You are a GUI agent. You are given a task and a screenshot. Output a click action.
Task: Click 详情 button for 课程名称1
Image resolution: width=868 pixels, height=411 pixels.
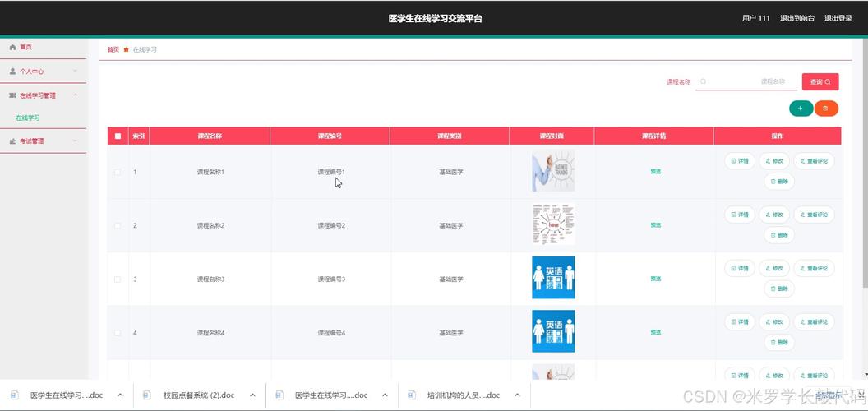click(x=740, y=161)
